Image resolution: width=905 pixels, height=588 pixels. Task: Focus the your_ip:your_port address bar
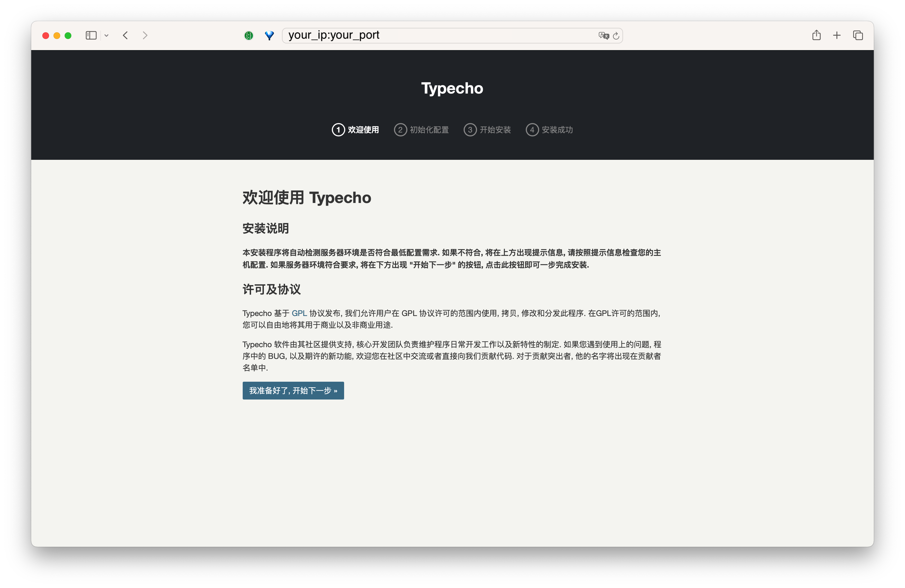pos(452,35)
